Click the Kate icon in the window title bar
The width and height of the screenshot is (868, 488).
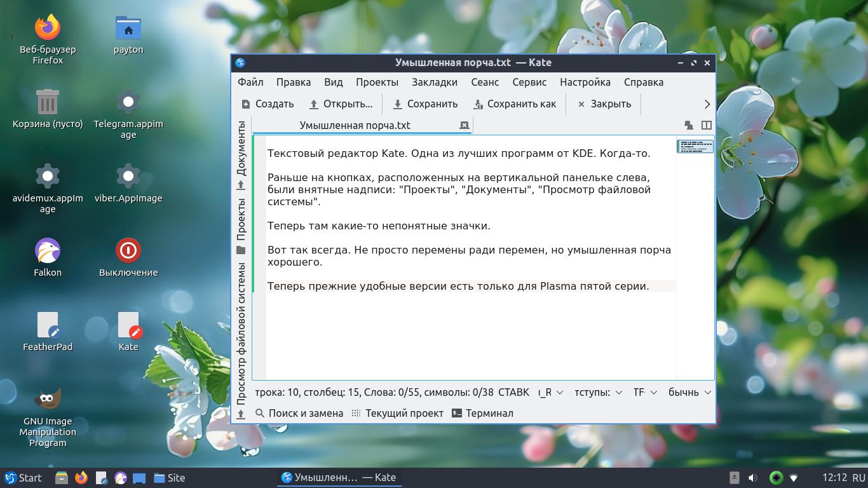pos(240,62)
